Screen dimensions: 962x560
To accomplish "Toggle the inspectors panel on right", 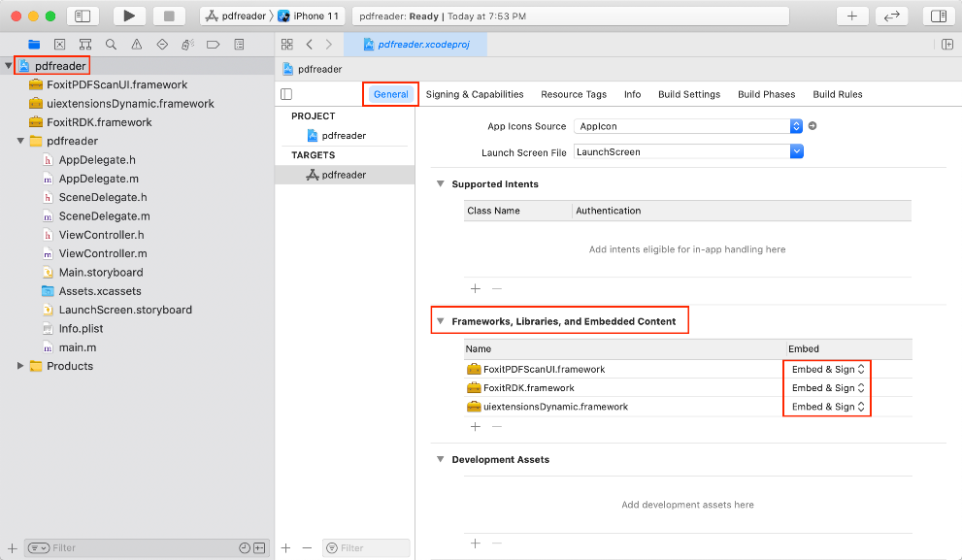I will (x=938, y=16).
